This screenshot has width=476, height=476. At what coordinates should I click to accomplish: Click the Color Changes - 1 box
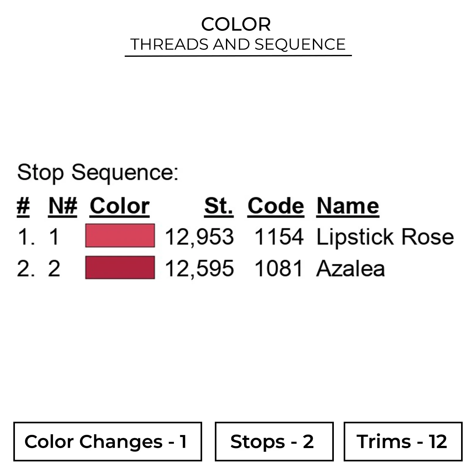[108, 441]
